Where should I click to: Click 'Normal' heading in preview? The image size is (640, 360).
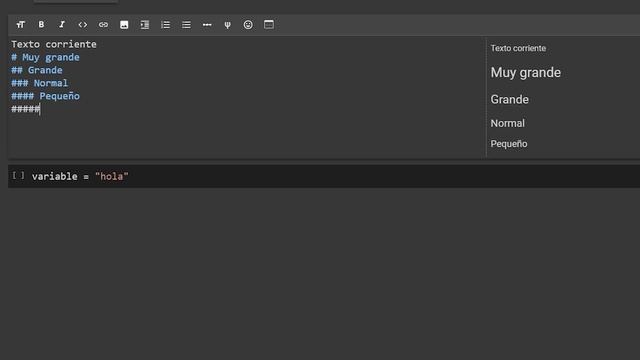tap(508, 123)
